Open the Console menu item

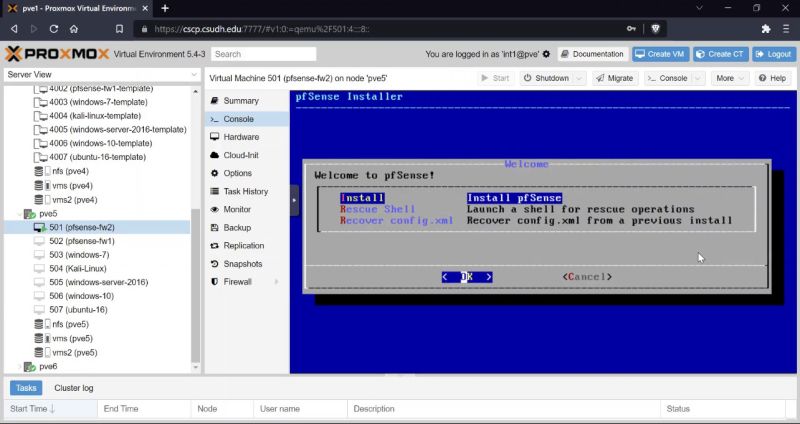point(247,119)
